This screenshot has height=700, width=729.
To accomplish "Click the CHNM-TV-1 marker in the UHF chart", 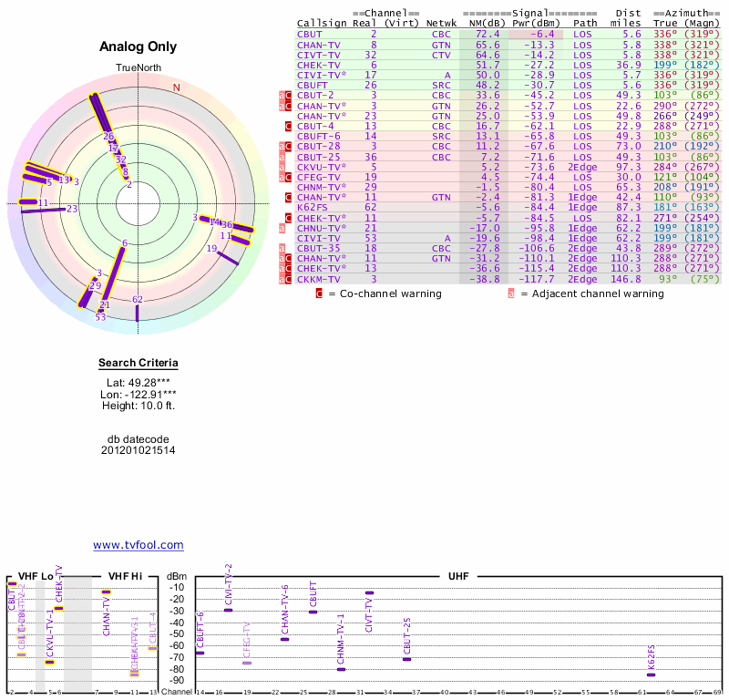I will pyautogui.click(x=341, y=669).
